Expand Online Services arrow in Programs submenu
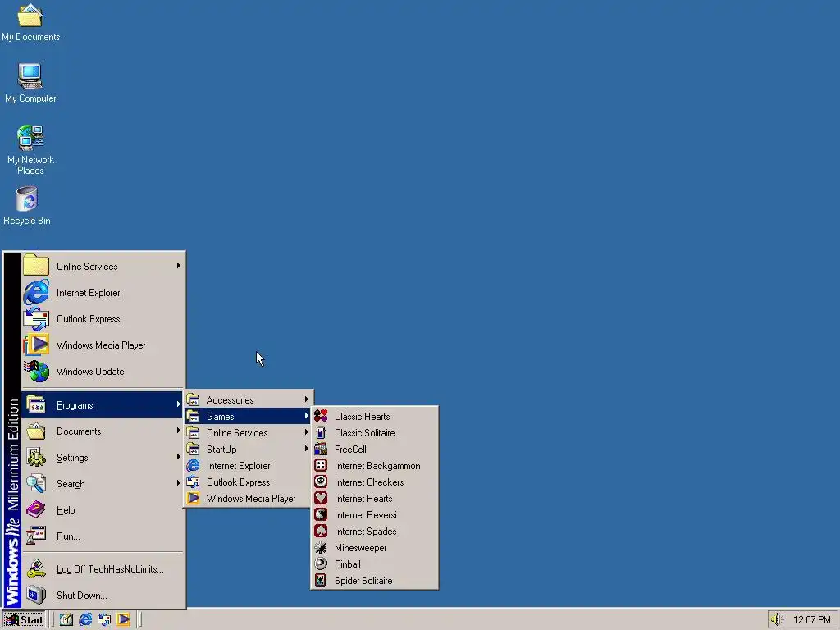The height and width of the screenshot is (630, 840). coord(307,432)
